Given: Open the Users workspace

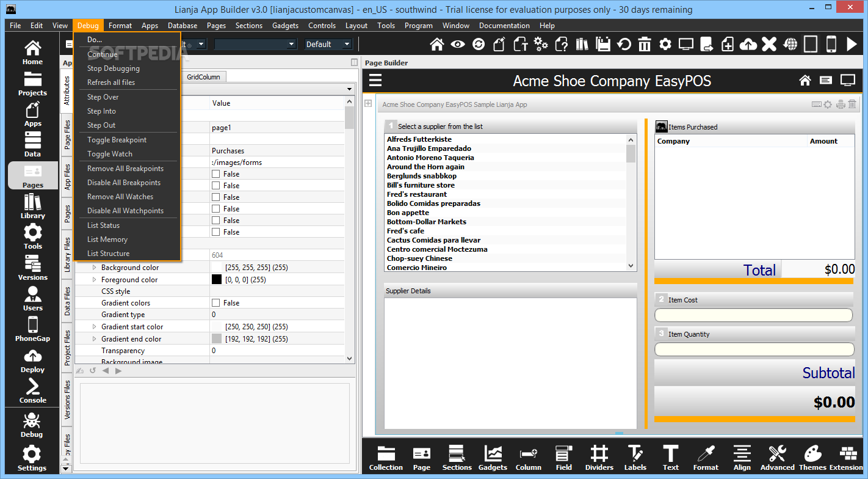Looking at the screenshot, I should [x=32, y=299].
